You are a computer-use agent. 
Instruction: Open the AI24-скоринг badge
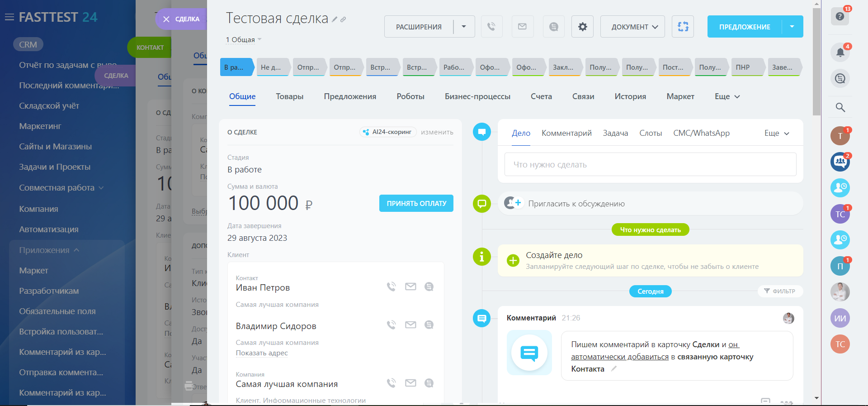(388, 132)
